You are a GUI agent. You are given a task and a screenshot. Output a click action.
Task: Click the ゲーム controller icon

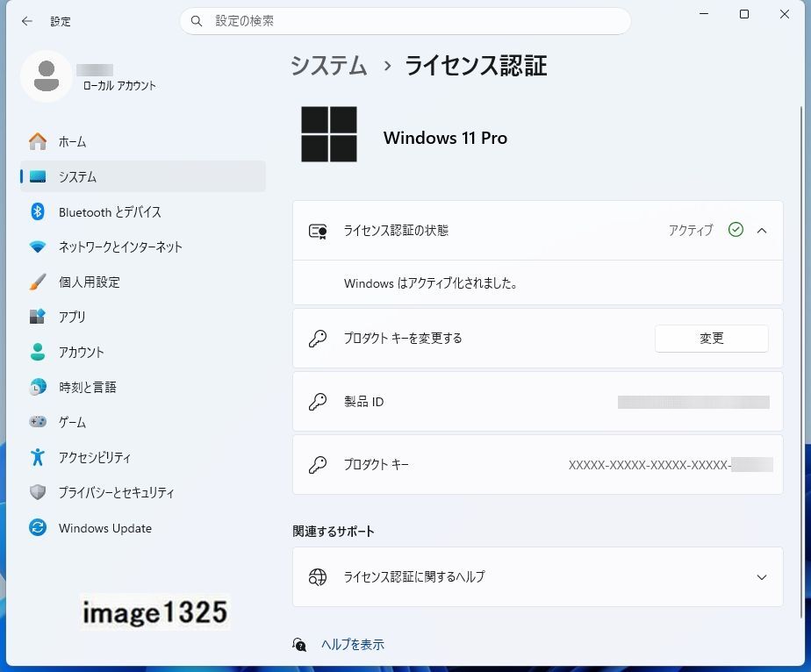point(38,422)
